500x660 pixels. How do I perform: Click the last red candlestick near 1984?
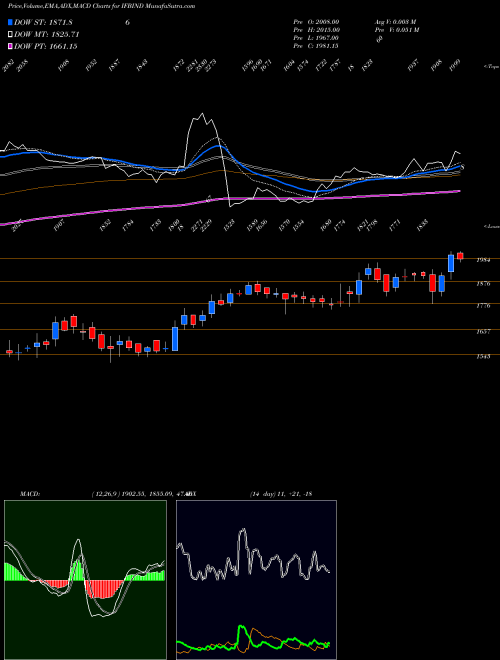tap(460, 256)
